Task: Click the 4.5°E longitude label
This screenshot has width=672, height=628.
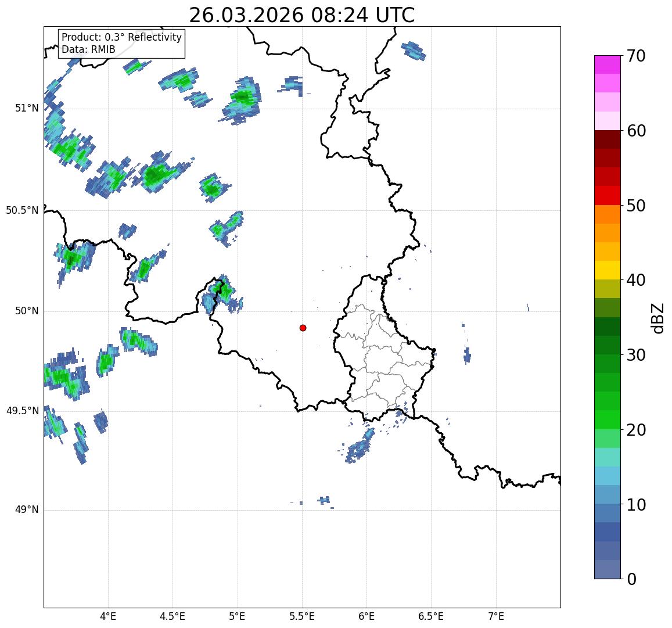Action: point(173,617)
